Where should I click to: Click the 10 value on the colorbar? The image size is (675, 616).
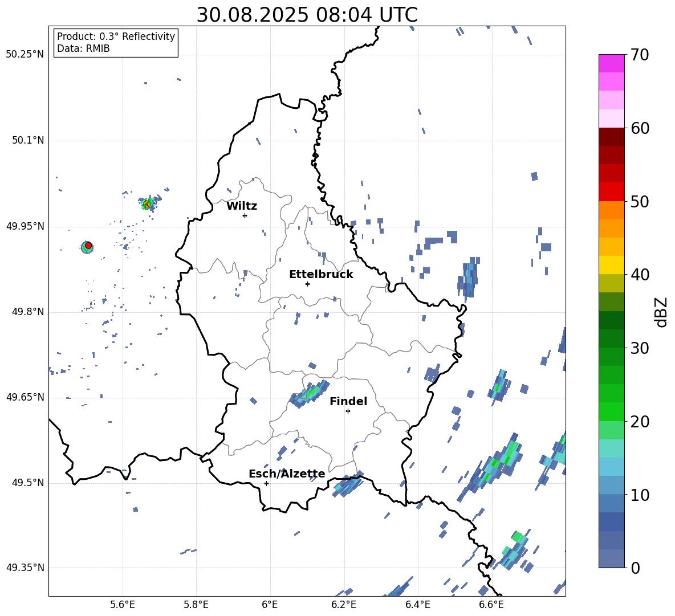tap(640, 495)
